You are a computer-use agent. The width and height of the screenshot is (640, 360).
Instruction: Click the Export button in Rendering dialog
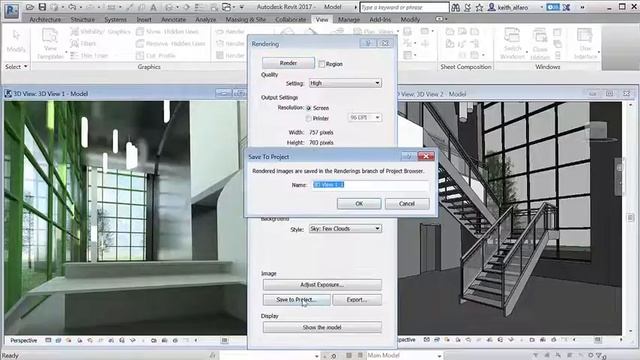(x=357, y=300)
